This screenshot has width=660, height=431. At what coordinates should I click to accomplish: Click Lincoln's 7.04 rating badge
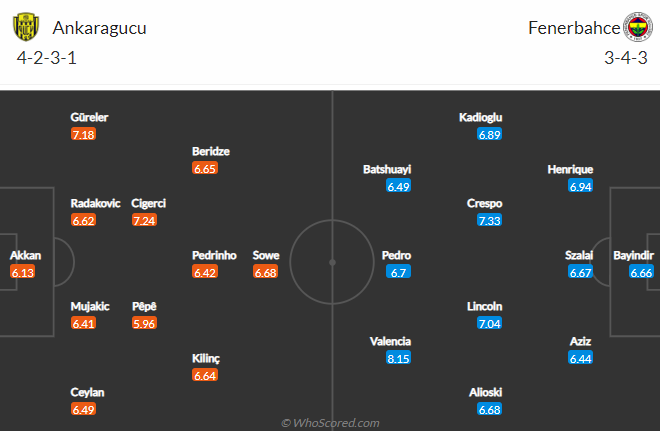[x=489, y=323]
